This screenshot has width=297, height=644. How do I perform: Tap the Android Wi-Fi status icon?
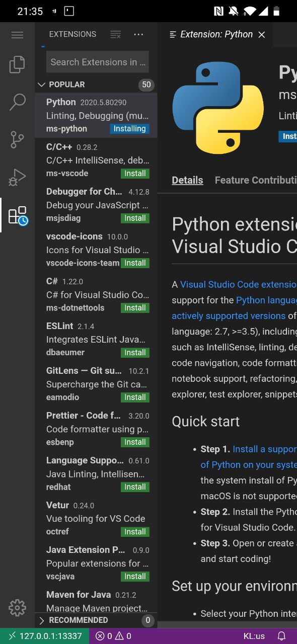(249, 11)
